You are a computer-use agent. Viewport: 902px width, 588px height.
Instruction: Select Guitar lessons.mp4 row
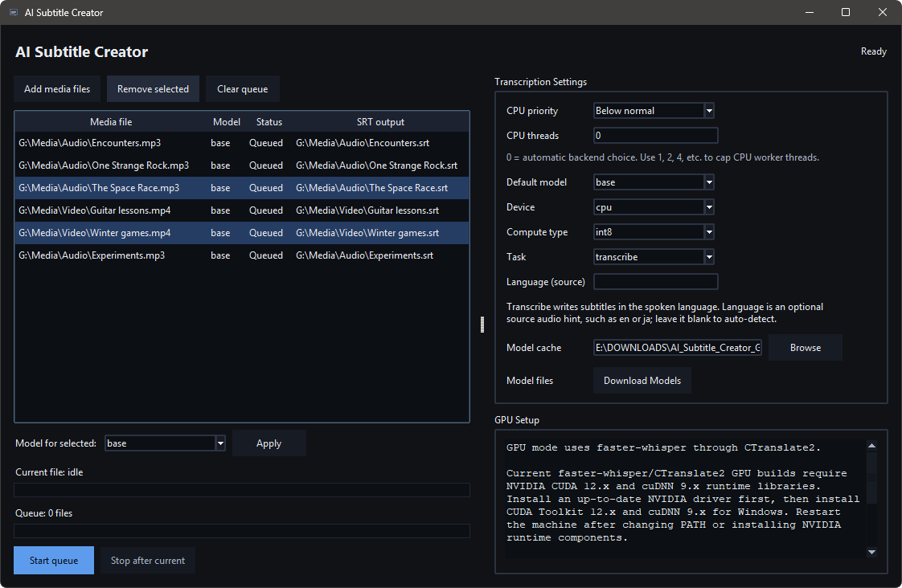tap(242, 210)
